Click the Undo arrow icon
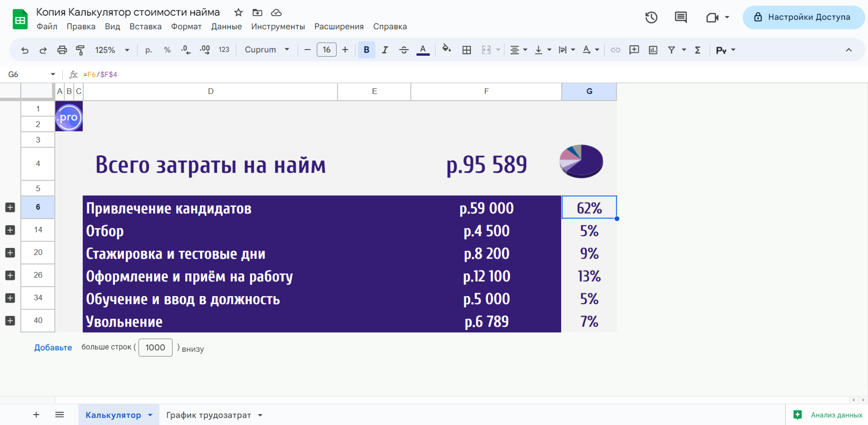 (x=25, y=50)
